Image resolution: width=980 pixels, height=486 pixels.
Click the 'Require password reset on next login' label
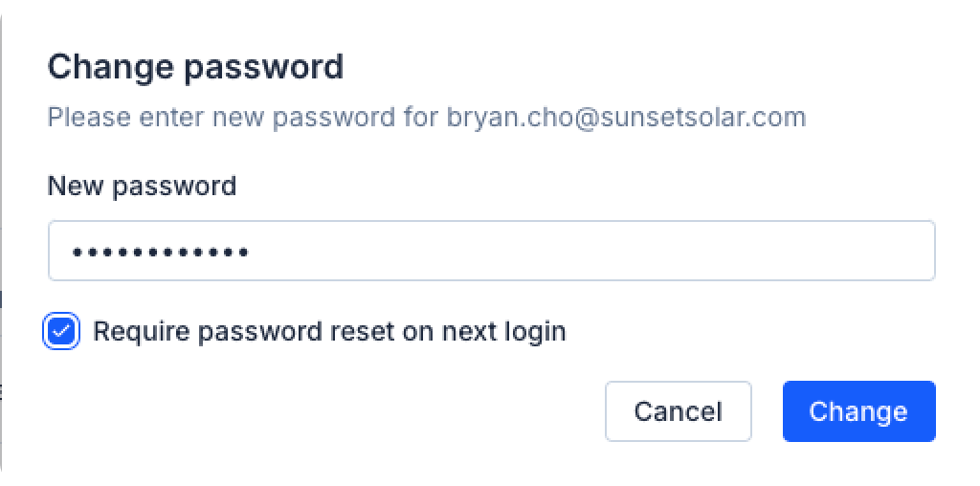click(x=329, y=332)
